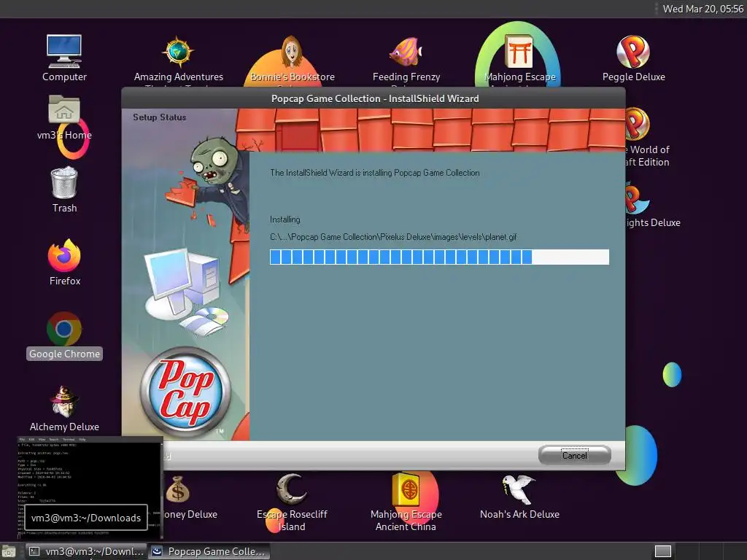747x560 pixels.
Task: Click the 'Installing' label above the path
Action: point(285,219)
